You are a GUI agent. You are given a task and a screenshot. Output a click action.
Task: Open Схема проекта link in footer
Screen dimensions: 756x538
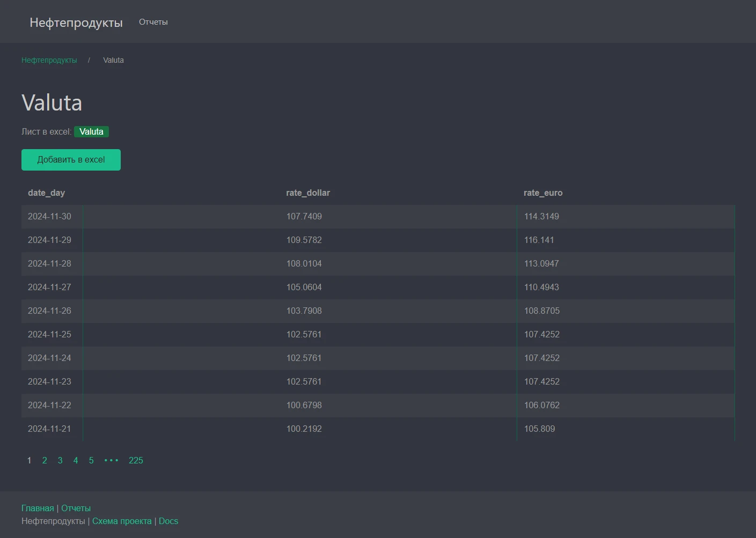click(x=122, y=521)
